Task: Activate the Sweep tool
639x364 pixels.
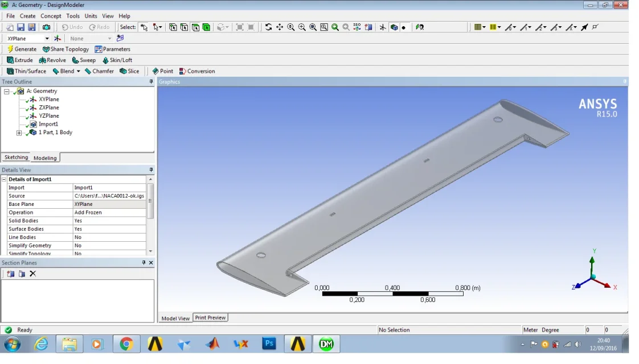Action: (84, 60)
